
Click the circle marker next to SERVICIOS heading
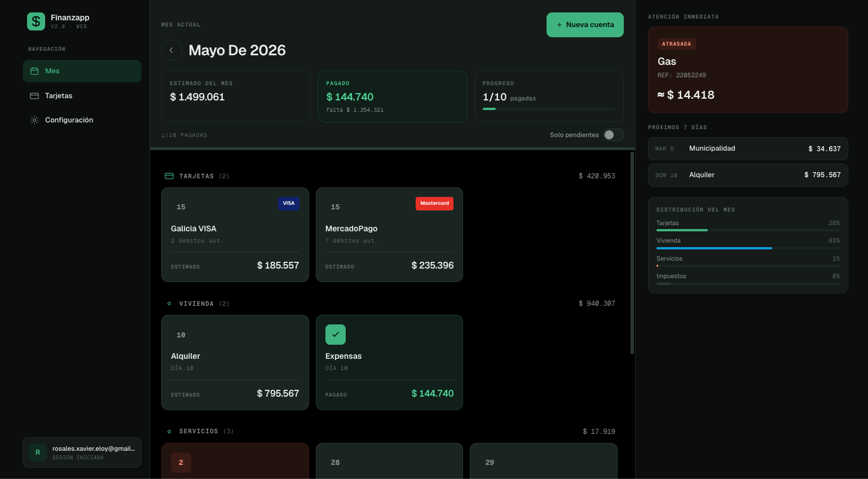click(169, 432)
